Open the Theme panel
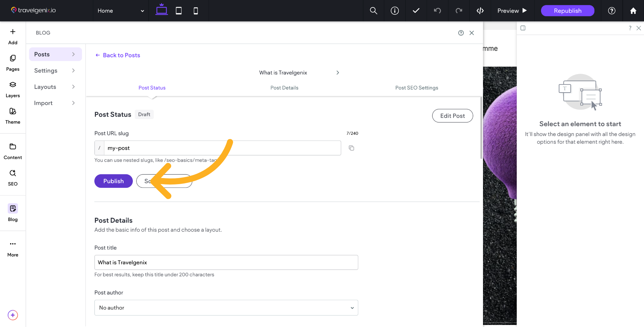Viewport: 644px width, 327px height. pos(12,115)
